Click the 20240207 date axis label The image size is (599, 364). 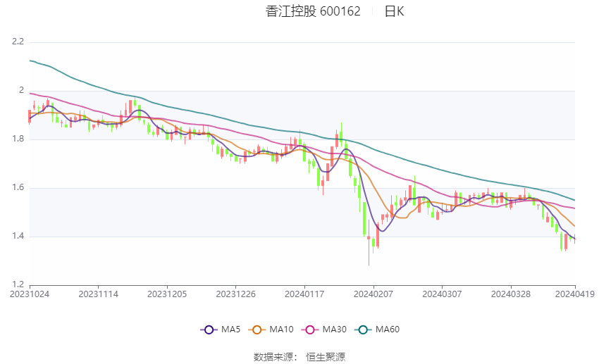click(x=373, y=294)
